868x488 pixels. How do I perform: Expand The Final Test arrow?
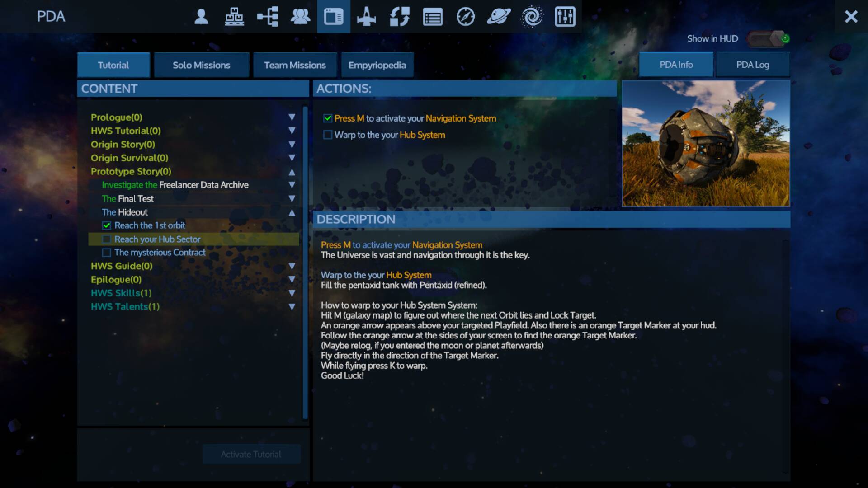pos(292,198)
